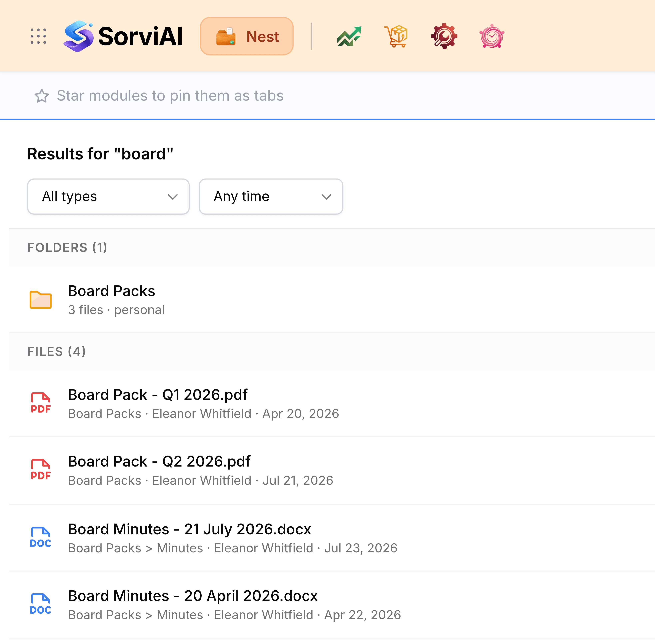The width and height of the screenshot is (655, 644).
Task: Expand the All types dropdown
Action: [108, 196]
